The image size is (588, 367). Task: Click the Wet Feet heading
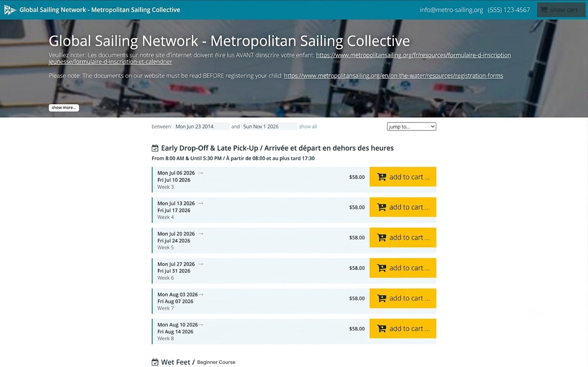pos(178,362)
